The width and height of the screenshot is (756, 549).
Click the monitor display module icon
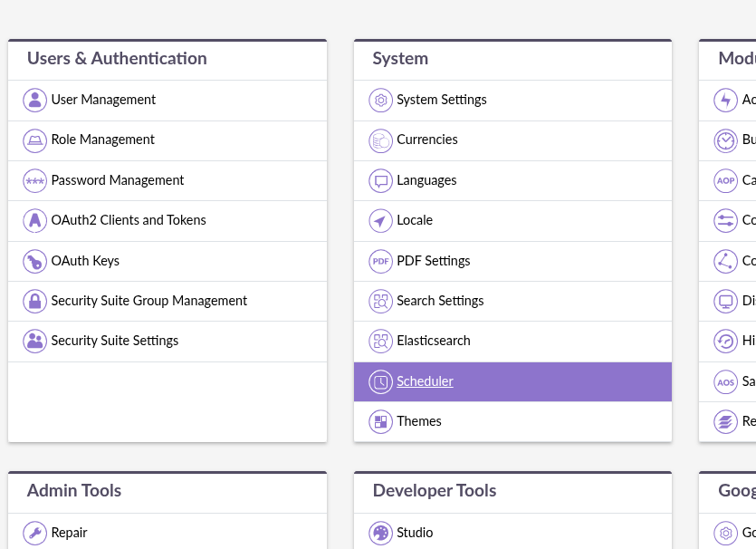(725, 301)
